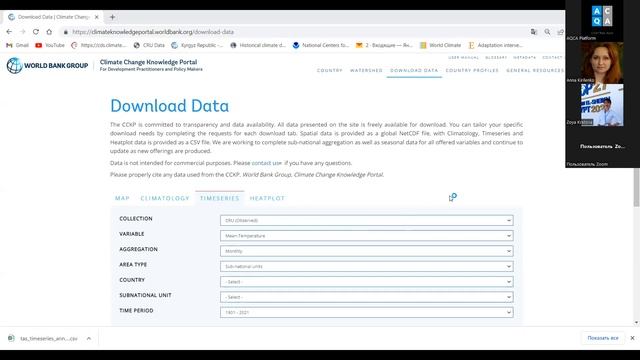This screenshot has width=640, height=360.
Task: Switch to the Map tab
Action: pyautogui.click(x=122, y=198)
